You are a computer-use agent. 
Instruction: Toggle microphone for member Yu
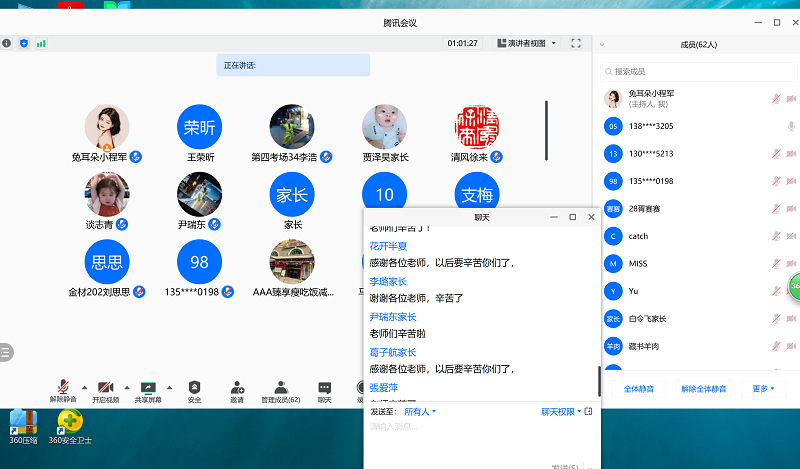pos(776,291)
